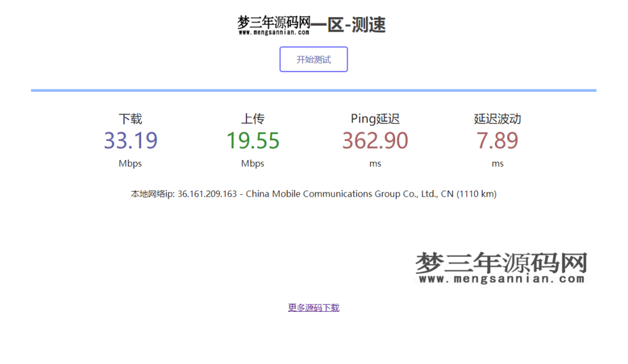
Task: Open the 更多源码下载 link
Action: click(x=313, y=308)
